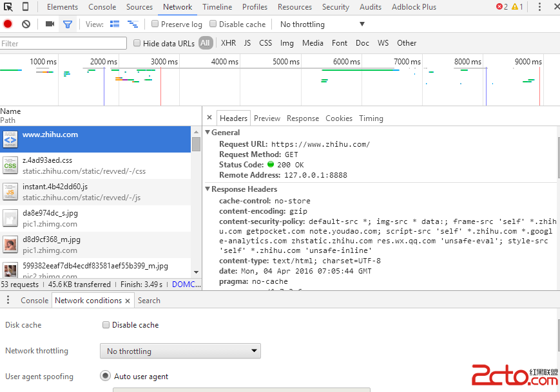This screenshot has width=560, height=392.
Task: Toggle the filter funnel icon
Action: pyautogui.click(x=68, y=24)
